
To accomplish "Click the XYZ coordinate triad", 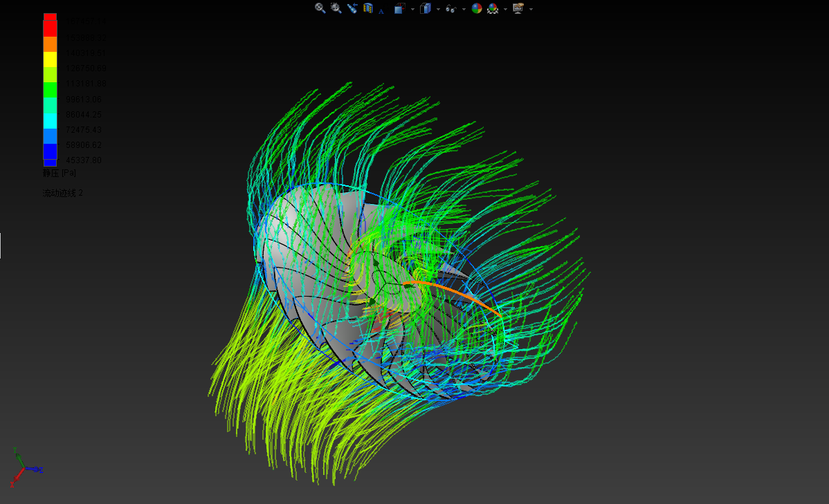I will click(x=26, y=467).
